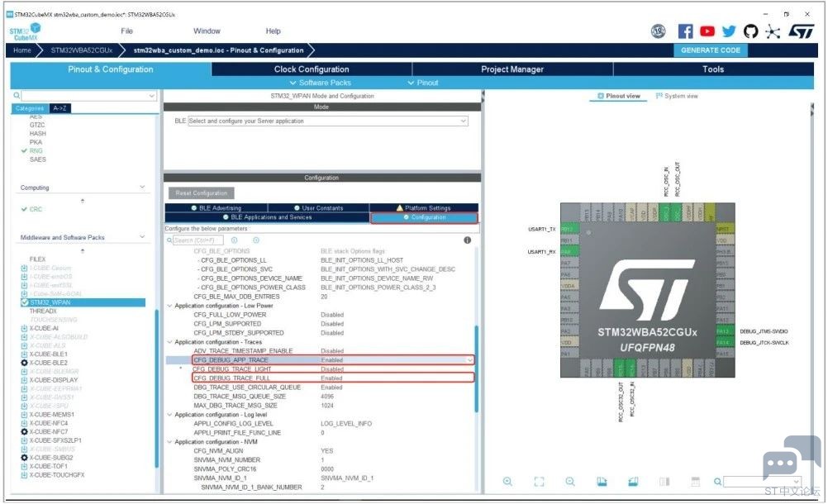Viewport: 828px width, 504px height.
Task: Collapse Application configuration - Low Power group
Action: click(169, 306)
